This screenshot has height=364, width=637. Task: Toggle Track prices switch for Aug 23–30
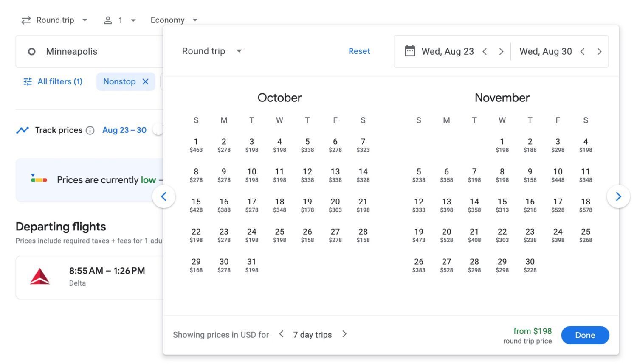pos(158,130)
